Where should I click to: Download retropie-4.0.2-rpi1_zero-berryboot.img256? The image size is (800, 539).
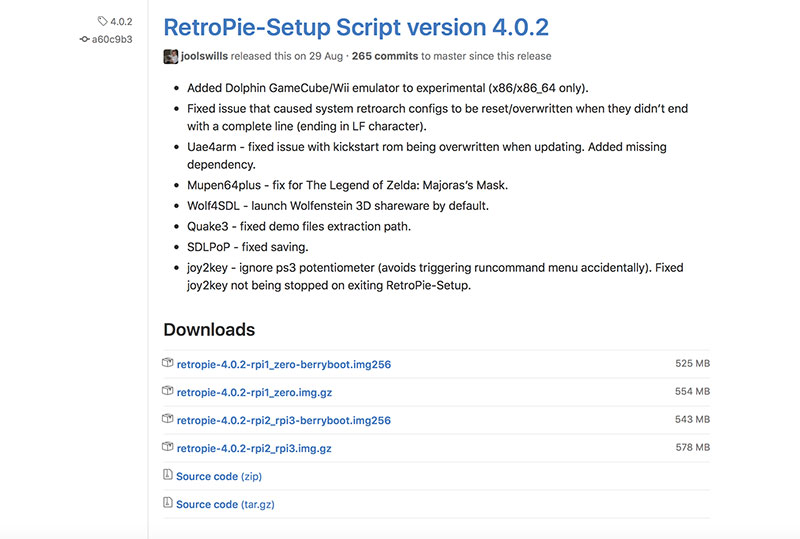283,365
